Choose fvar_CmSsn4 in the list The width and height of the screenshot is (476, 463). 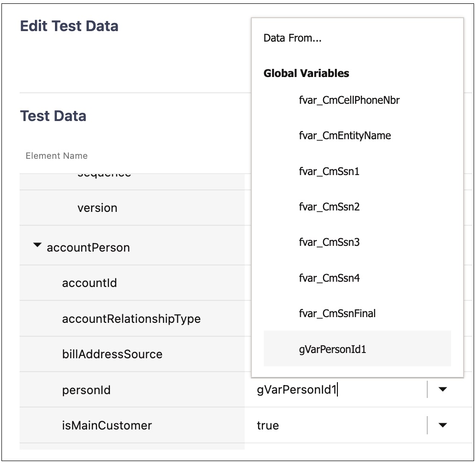pyautogui.click(x=329, y=278)
